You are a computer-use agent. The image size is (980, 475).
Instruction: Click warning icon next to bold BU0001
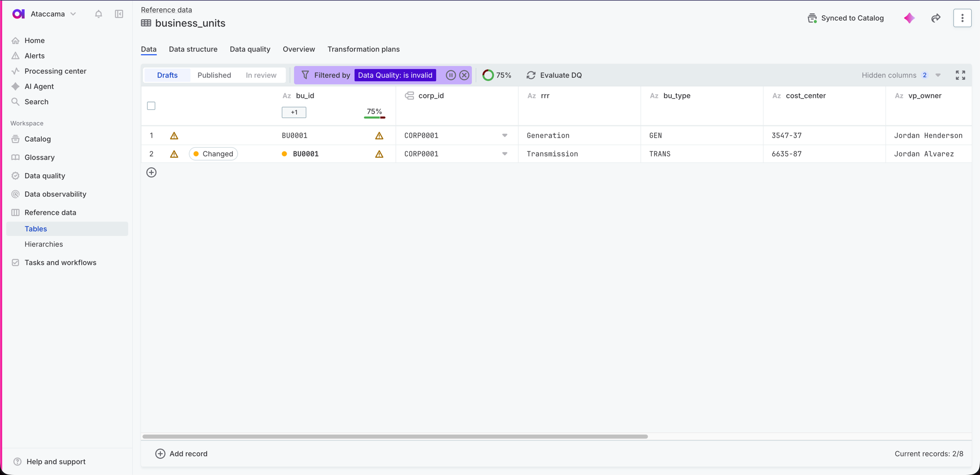(x=379, y=154)
